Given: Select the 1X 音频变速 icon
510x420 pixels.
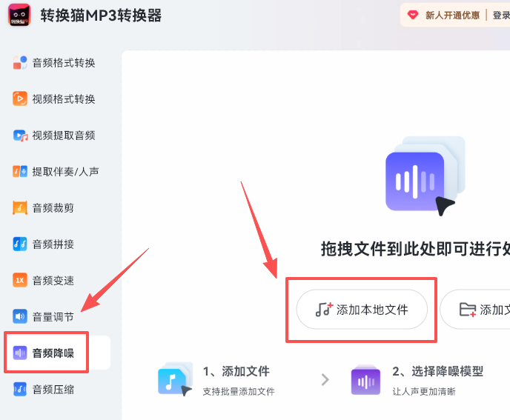Looking at the screenshot, I should point(20,281).
